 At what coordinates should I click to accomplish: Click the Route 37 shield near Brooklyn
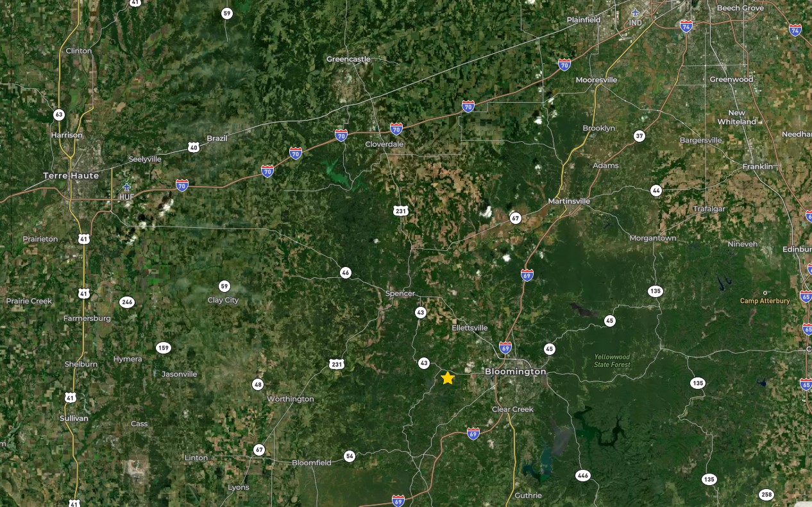[x=639, y=136]
